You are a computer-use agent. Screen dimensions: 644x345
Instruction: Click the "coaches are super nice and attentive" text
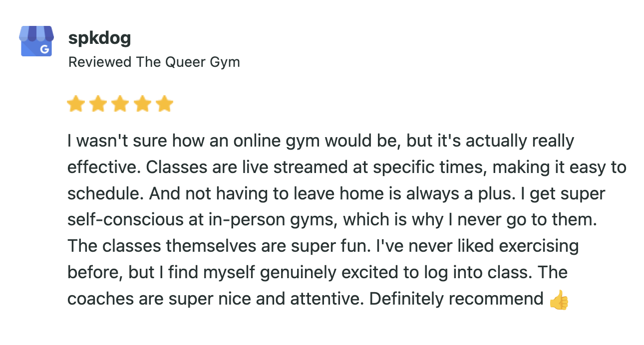[x=217, y=300]
